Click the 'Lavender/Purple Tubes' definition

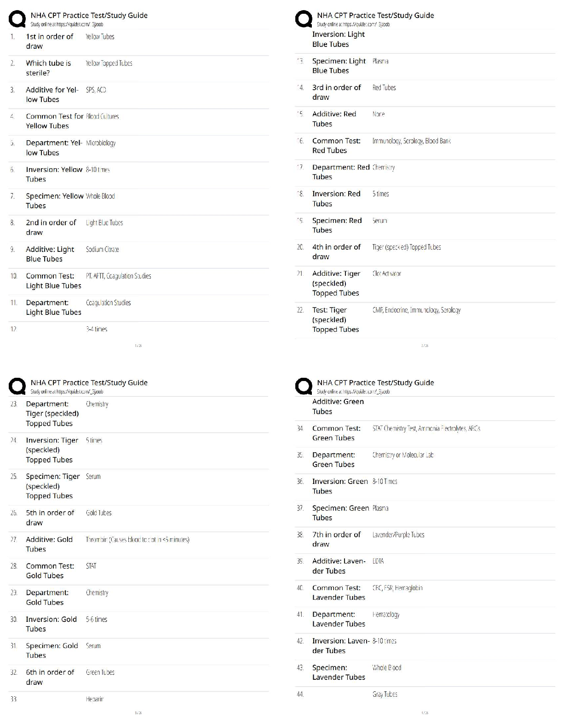point(398,535)
